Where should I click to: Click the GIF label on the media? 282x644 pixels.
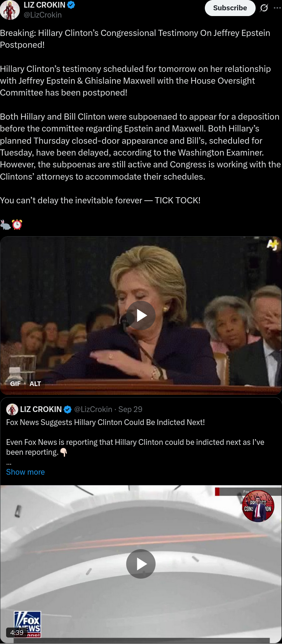(x=15, y=384)
